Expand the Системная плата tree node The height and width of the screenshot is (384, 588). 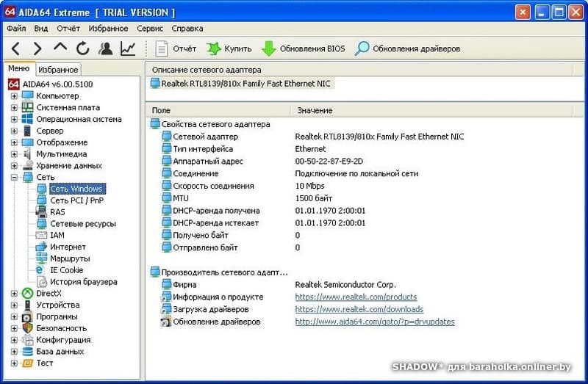pyautogui.click(x=14, y=108)
